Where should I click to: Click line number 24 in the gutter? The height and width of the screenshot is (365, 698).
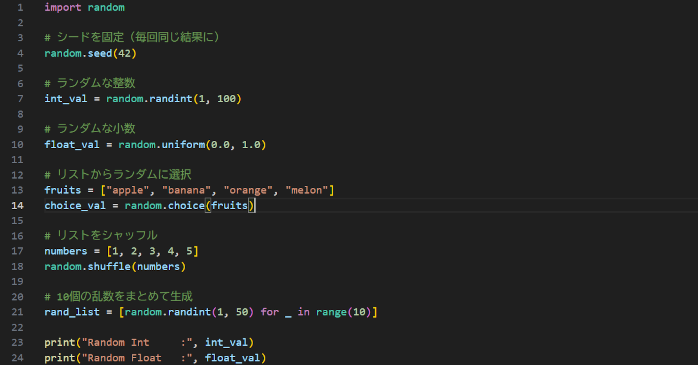point(17,358)
